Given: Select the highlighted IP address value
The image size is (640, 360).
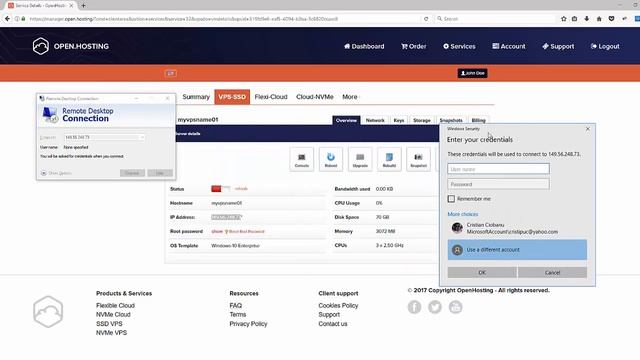Looking at the screenshot, I should click(227, 217).
